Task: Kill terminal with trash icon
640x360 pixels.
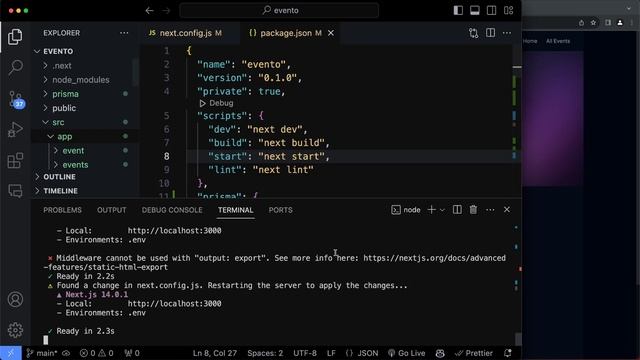Action: [473, 210]
